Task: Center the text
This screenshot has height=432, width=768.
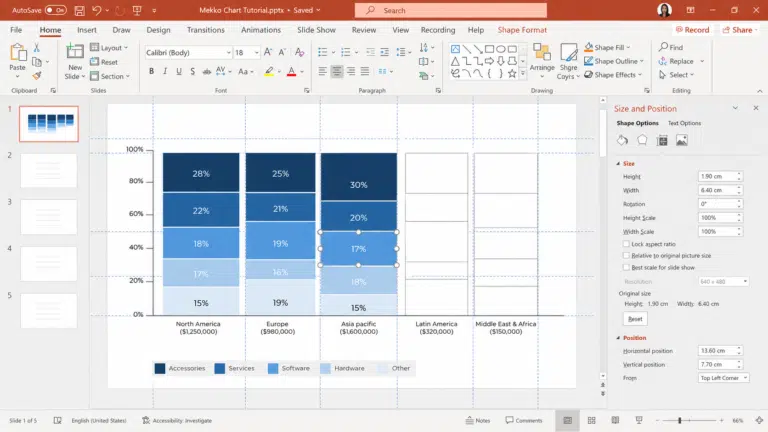Action: [x=336, y=72]
